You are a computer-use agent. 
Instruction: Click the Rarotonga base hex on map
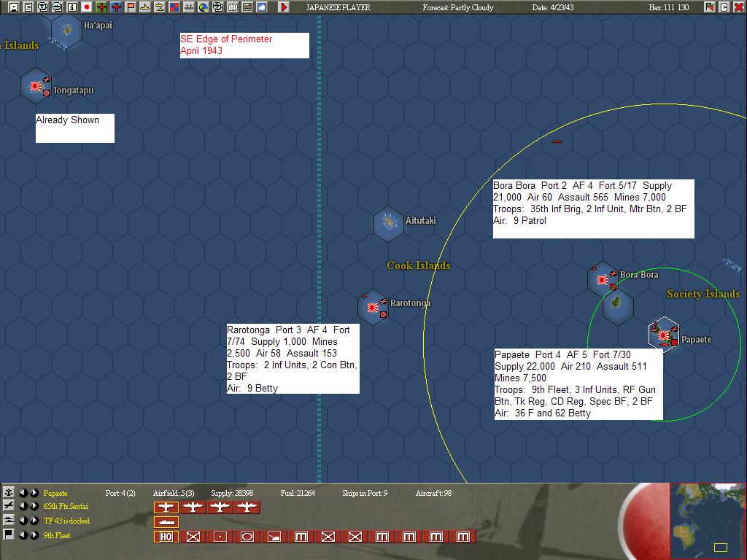tap(373, 307)
